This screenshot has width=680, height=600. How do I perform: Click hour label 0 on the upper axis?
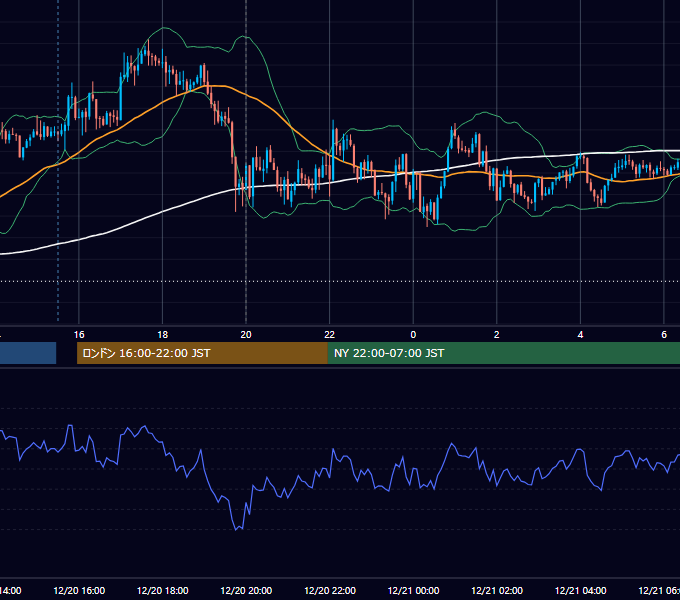point(413,335)
